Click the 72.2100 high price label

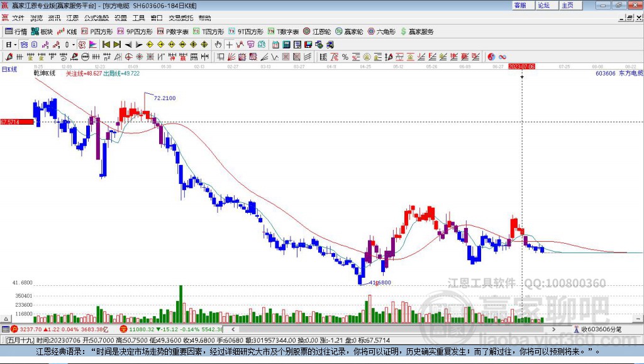(x=165, y=98)
